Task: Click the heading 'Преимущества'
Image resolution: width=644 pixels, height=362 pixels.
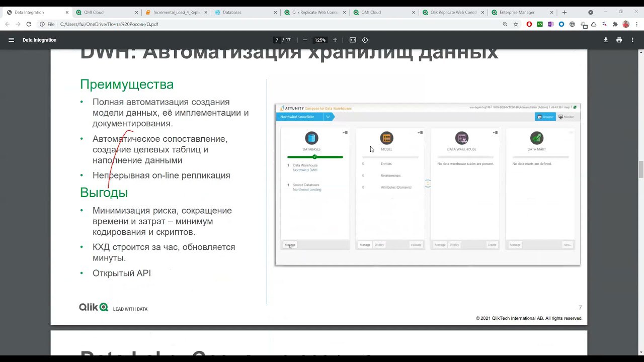Action: pos(127,84)
